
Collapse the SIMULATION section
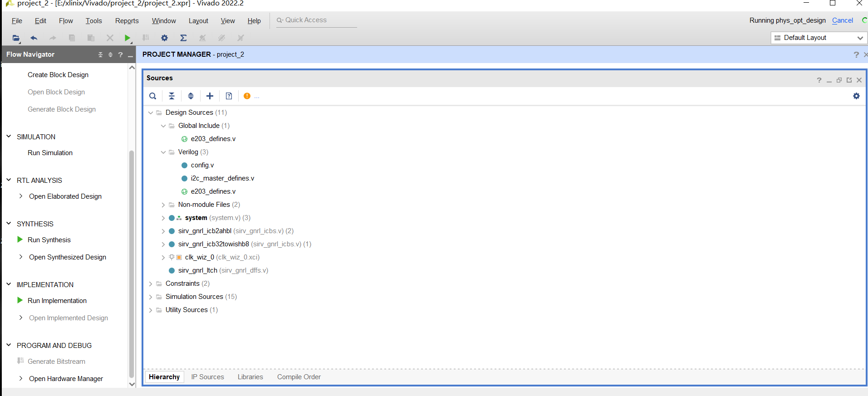pos(9,136)
